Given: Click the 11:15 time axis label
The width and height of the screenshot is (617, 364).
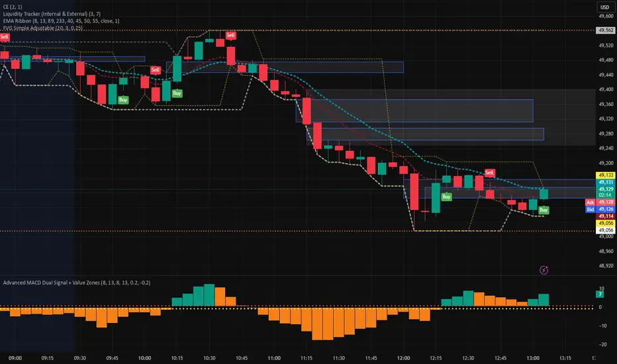Looking at the screenshot, I should click(307, 358).
